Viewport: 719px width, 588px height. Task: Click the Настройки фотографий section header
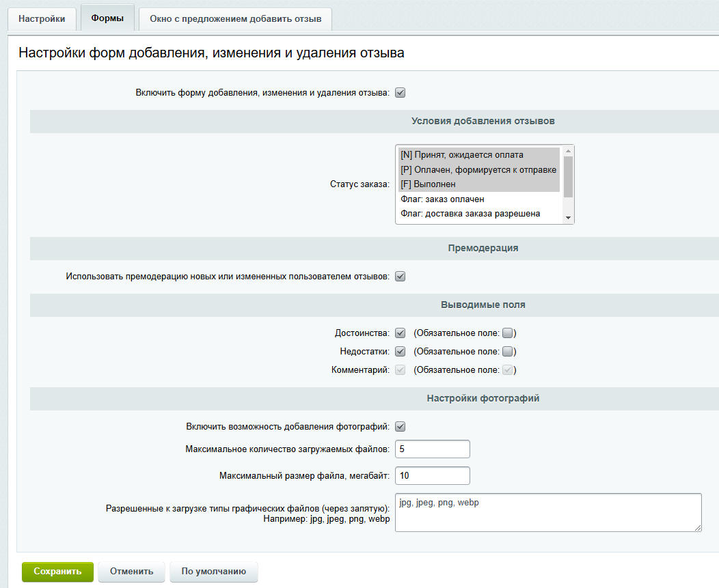point(483,398)
